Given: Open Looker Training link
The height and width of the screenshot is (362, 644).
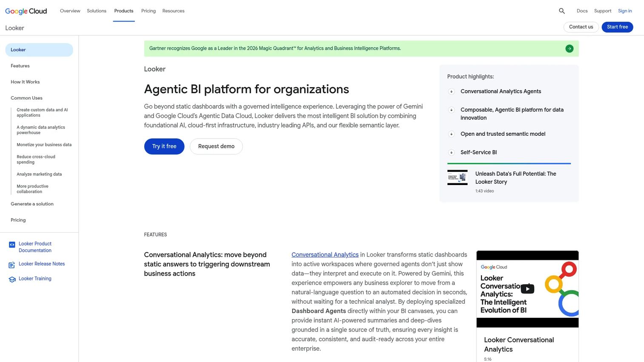Looking at the screenshot, I should [35, 279].
